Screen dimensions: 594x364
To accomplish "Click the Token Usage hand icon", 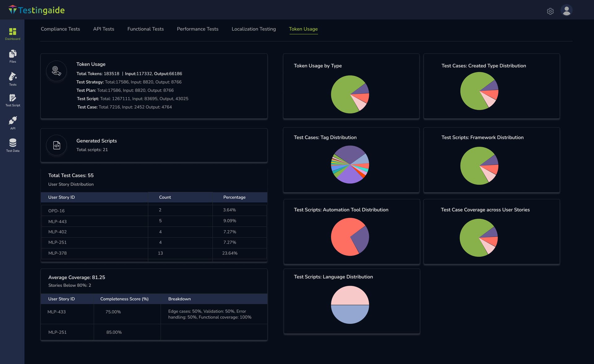I will point(56,71).
